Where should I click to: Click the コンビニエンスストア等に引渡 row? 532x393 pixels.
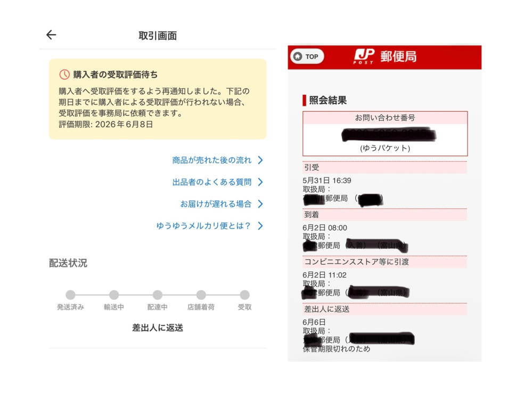click(x=384, y=261)
